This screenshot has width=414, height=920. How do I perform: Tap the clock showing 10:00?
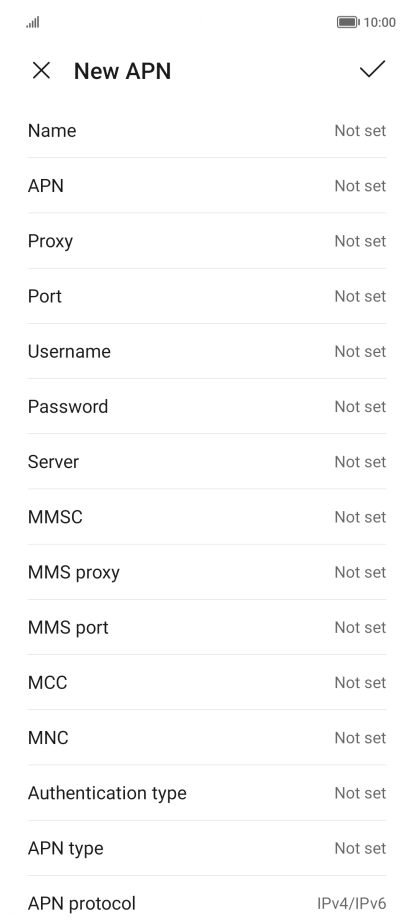pyautogui.click(x=379, y=22)
